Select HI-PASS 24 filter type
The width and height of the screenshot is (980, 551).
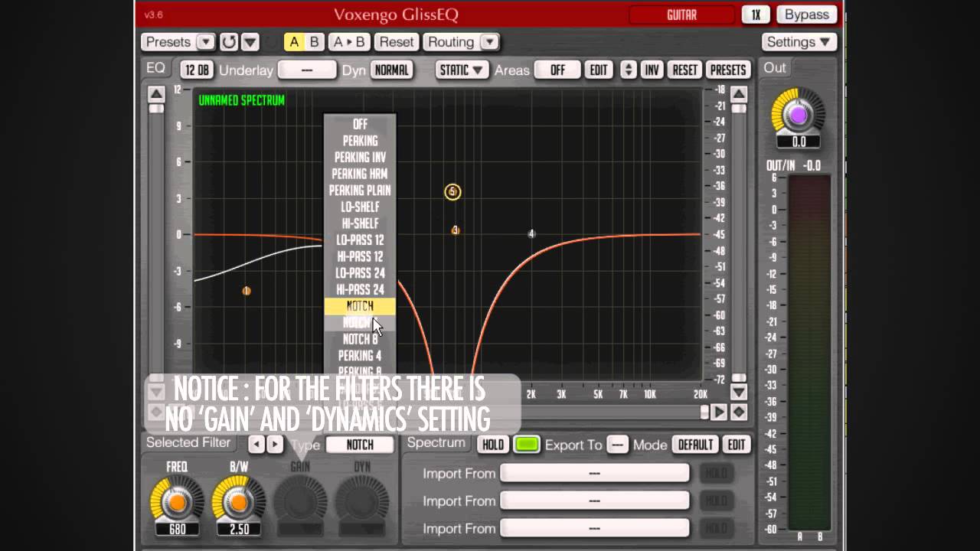360,290
